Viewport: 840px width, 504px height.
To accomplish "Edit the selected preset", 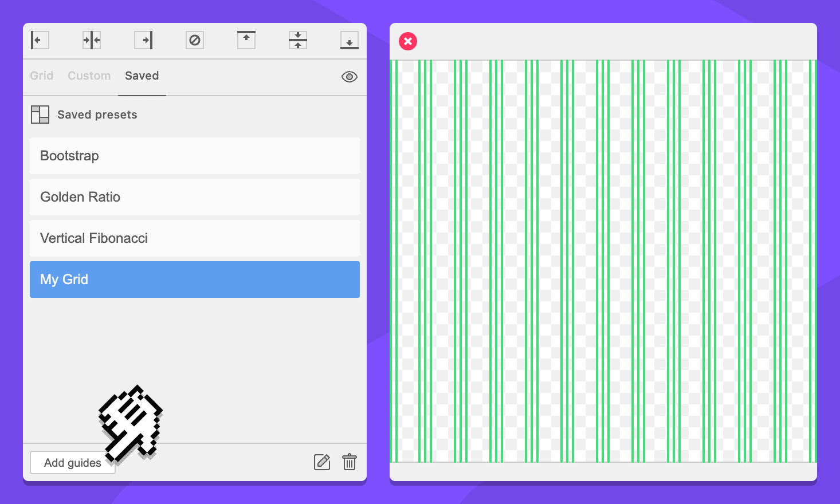I will point(322,462).
